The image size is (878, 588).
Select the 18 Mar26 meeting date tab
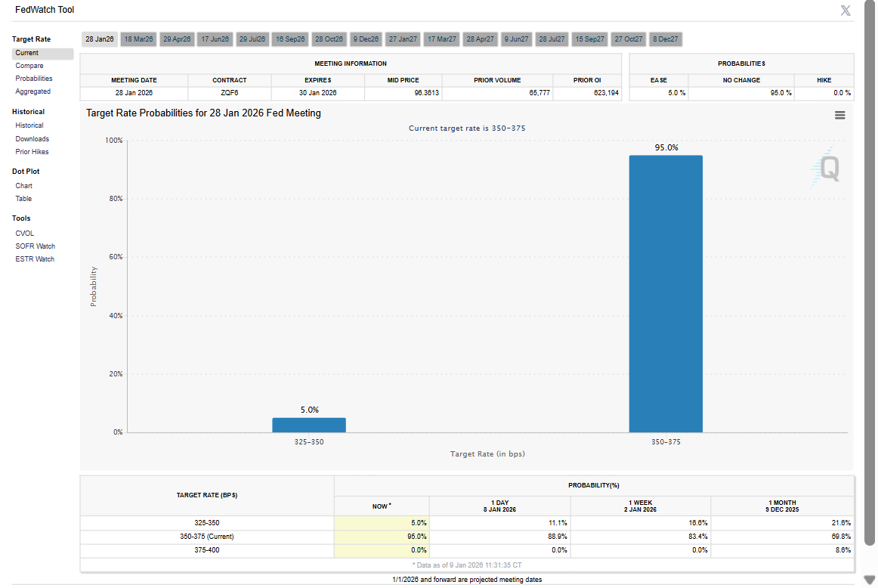tap(138, 39)
